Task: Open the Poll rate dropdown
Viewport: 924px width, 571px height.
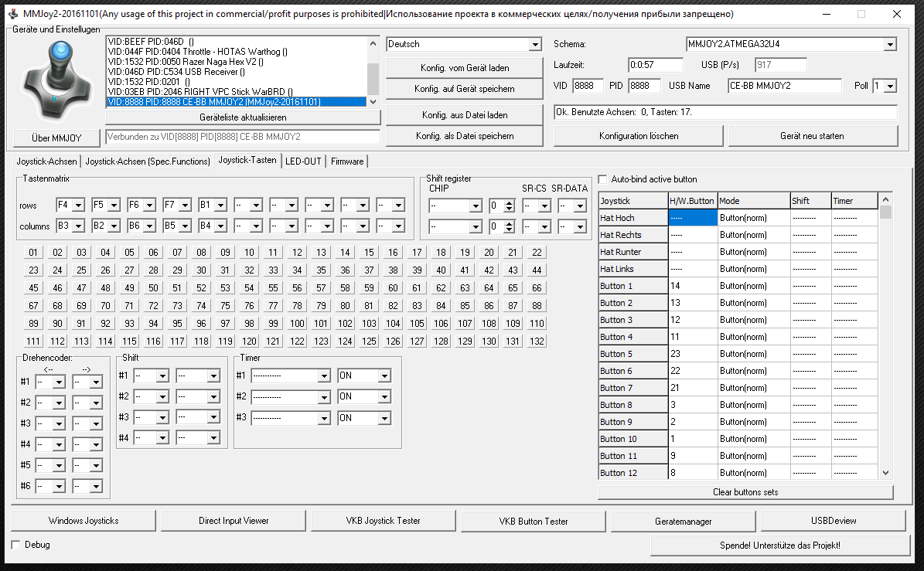Action: coord(890,86)
